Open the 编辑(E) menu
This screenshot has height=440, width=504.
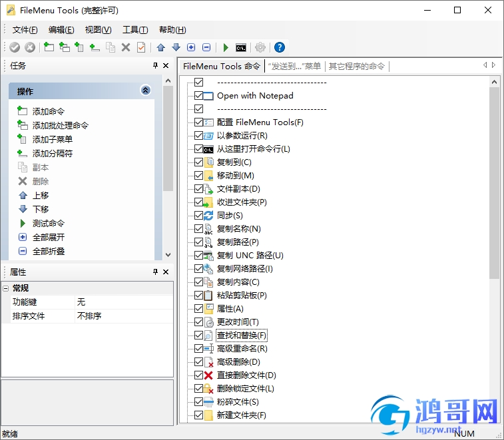click(x=61, y=30)
